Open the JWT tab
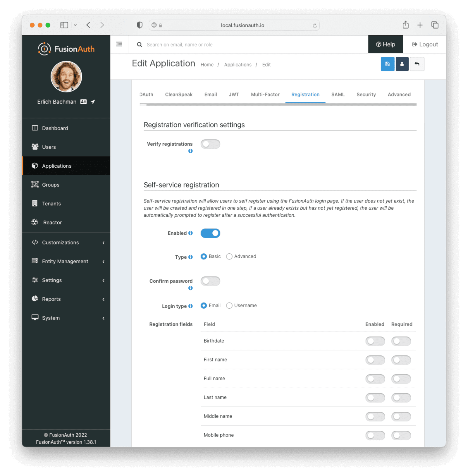 pyautogui.click(x=234, y=94)
